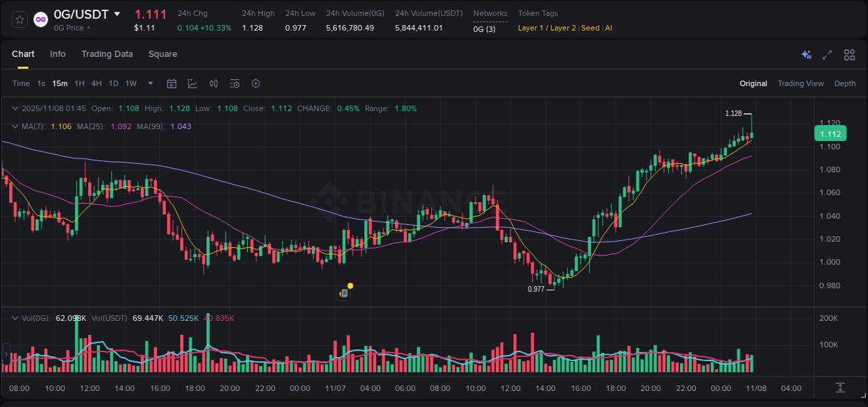Viewport: 868px width, 407px height.
Task: Open the indicators list settings icon
Action: [x=235, y=83]
